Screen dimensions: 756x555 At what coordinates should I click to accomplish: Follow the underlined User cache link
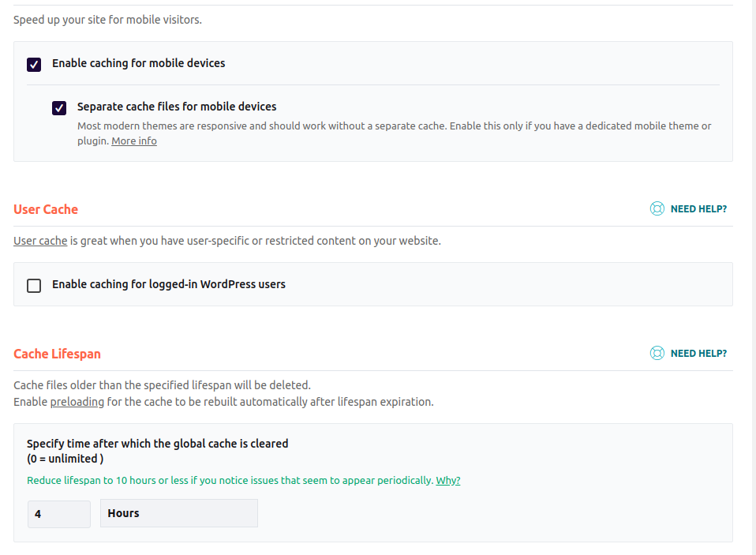coord(39,240)
